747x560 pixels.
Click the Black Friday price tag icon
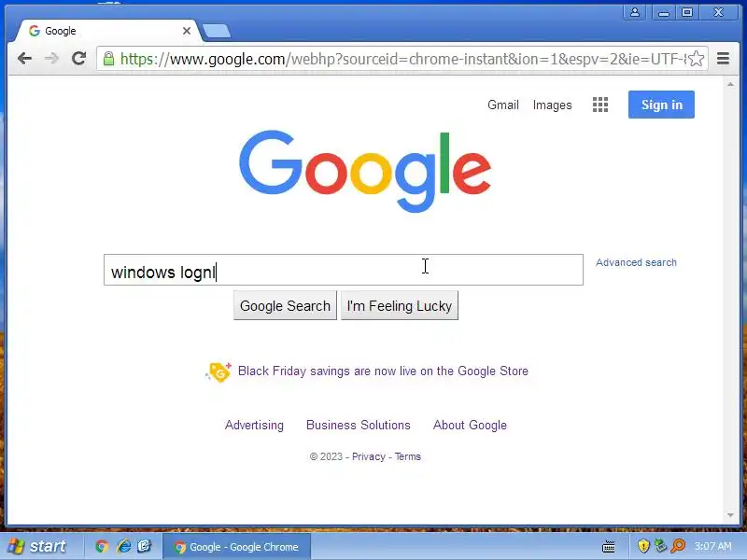pyautogui.click(x=218, y=371)
